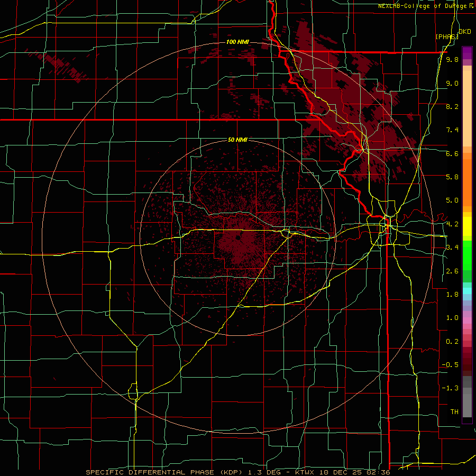Viewport: 476px width, 476px height.
Task: Click the 9.8 scale value
Action: click(452, 59)
